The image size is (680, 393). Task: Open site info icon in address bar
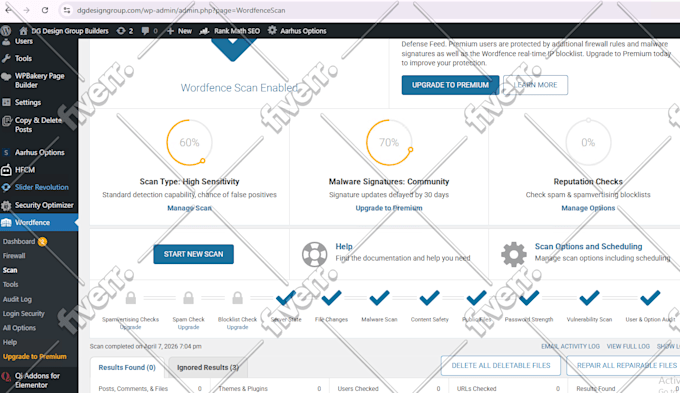(x=66, y=10)
